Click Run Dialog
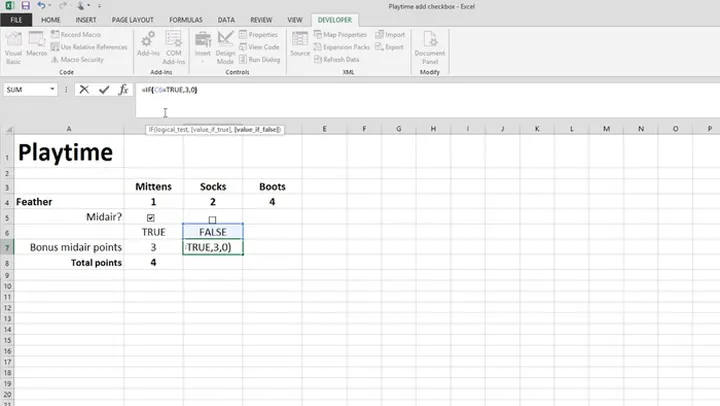 coord(259,59)
